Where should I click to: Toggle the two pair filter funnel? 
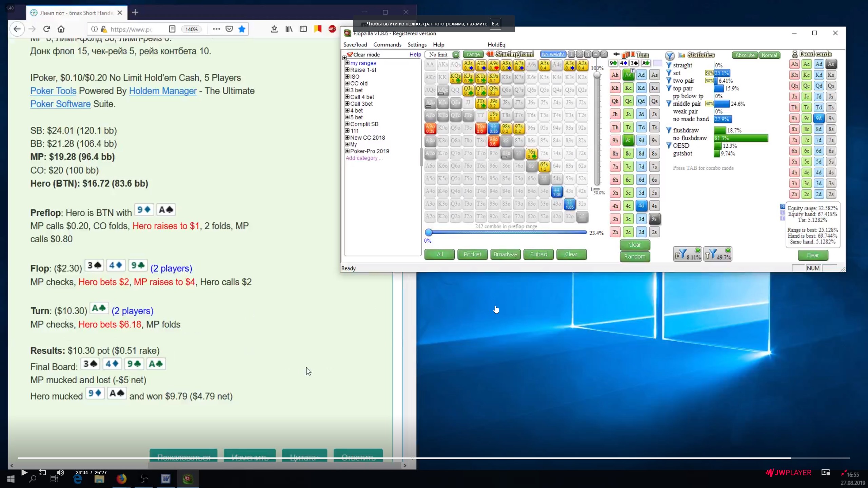[x=669, y=81]
